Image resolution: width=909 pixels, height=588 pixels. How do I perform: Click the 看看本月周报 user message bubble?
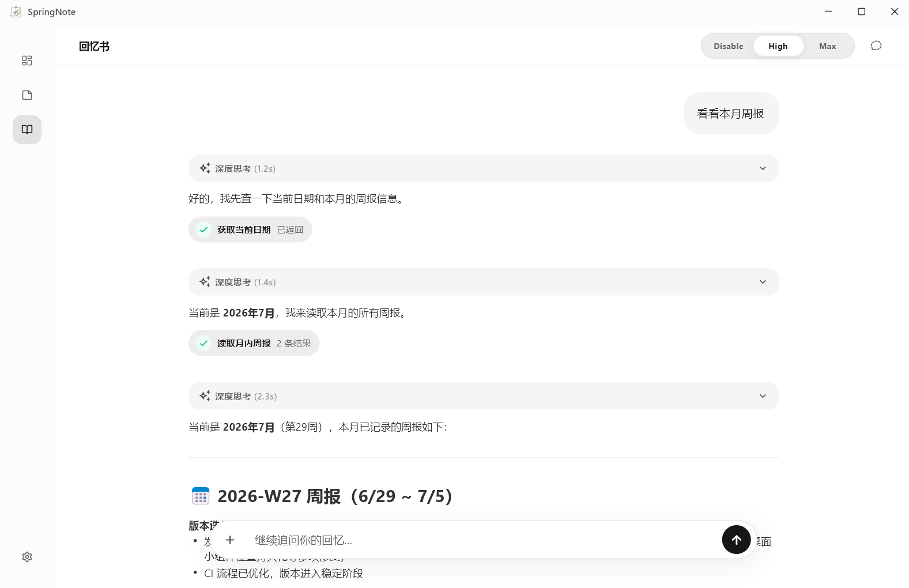pos(731,114)
